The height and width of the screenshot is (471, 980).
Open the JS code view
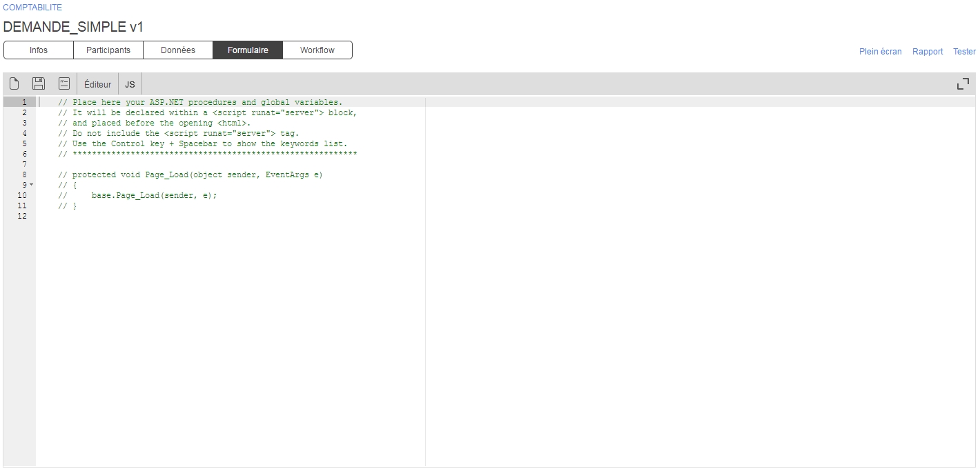point(130,85)
